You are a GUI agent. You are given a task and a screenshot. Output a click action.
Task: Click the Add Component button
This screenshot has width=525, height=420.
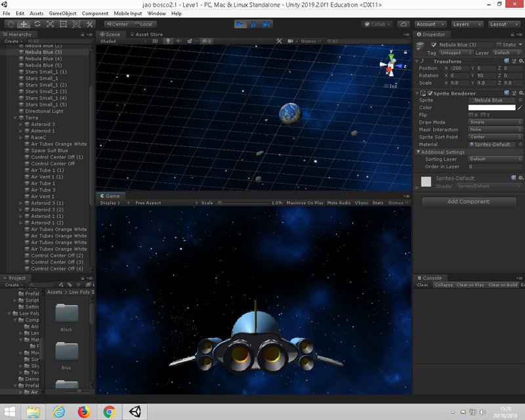coord(468,201)
